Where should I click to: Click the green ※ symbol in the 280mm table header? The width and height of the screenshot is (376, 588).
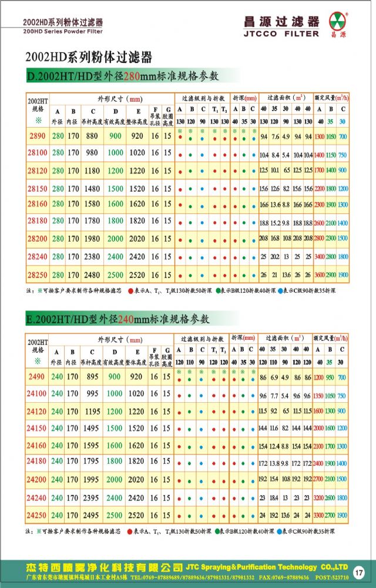click(x=38, y=121)
